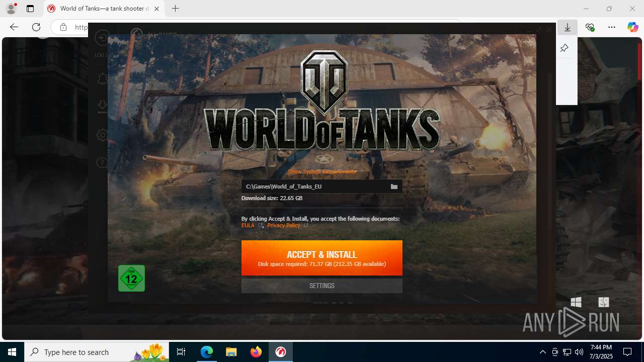644x362 pixels.
Task: Open Edge browser essentials heart icon
Action: coord(590,27)
